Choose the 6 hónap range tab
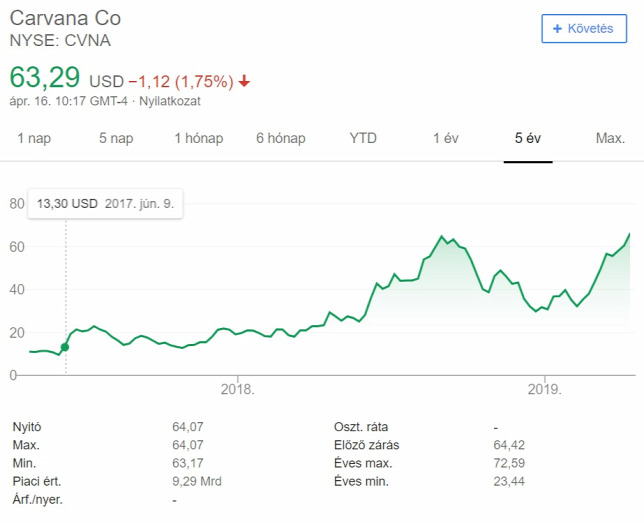Image resolution: width=644 pixels, height=524 pixels. tap(281, 138)
